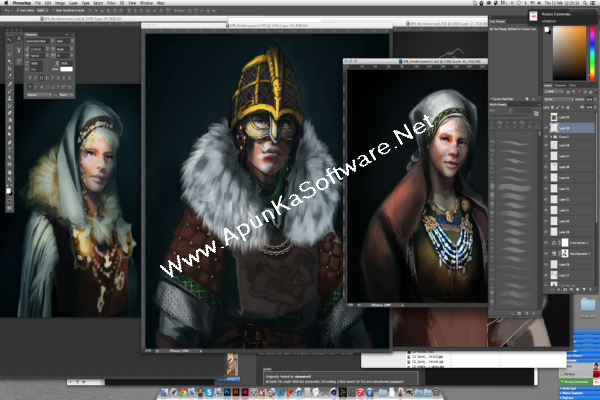
Task: Open Illustrator from the Dock
Action: pyautogui.click(x=236, y=392)
